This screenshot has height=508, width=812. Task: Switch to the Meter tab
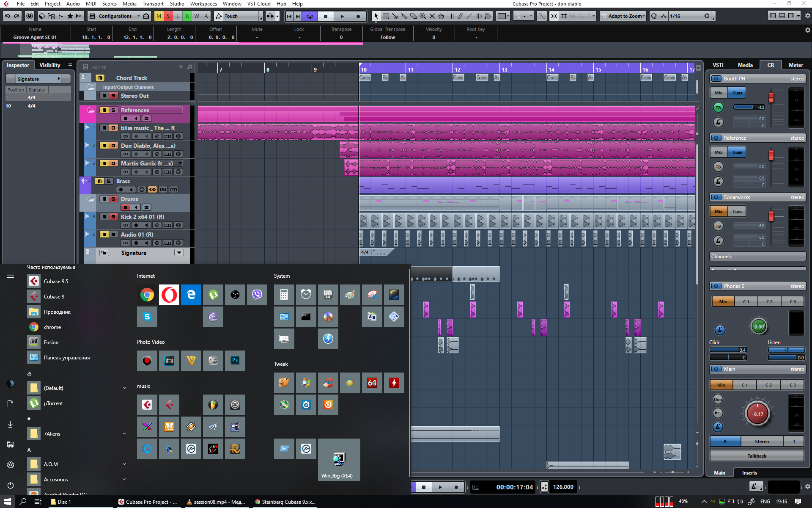[x=796, y=65]
